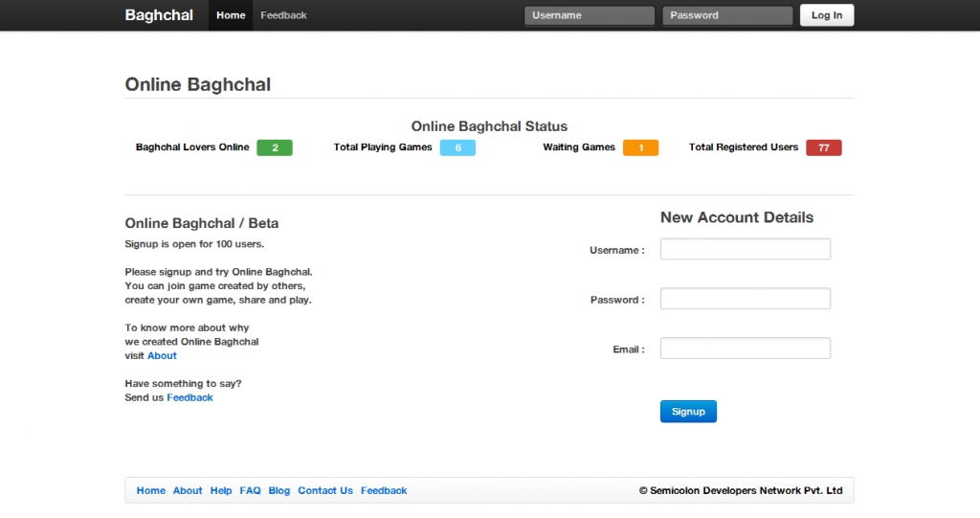Open the footer About link

click(x=188, y=490)
